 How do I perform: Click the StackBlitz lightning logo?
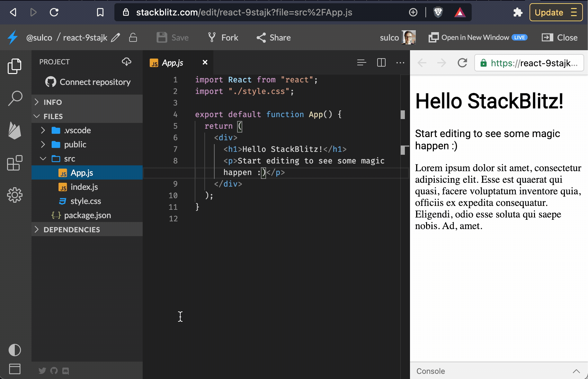click(13, 37)
